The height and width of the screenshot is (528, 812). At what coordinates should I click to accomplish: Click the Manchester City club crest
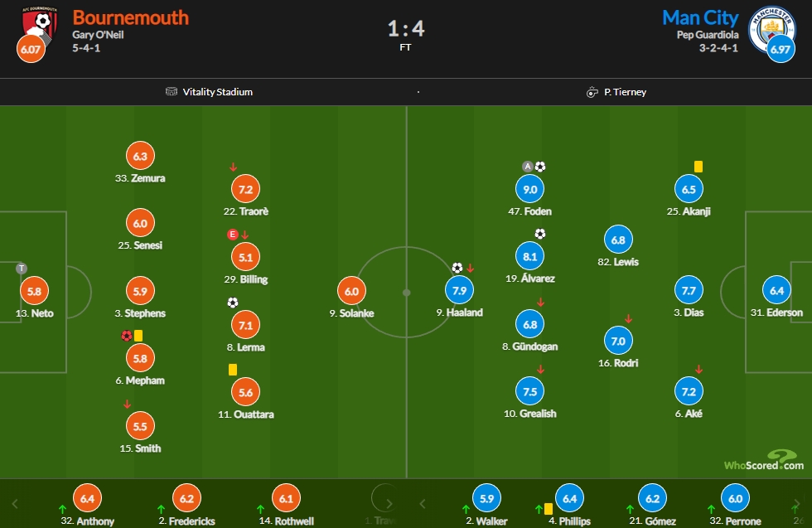click(771, 28)
